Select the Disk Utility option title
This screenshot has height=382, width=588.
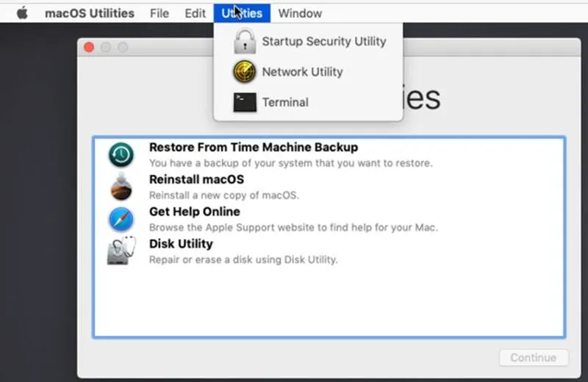coord(181,244)
